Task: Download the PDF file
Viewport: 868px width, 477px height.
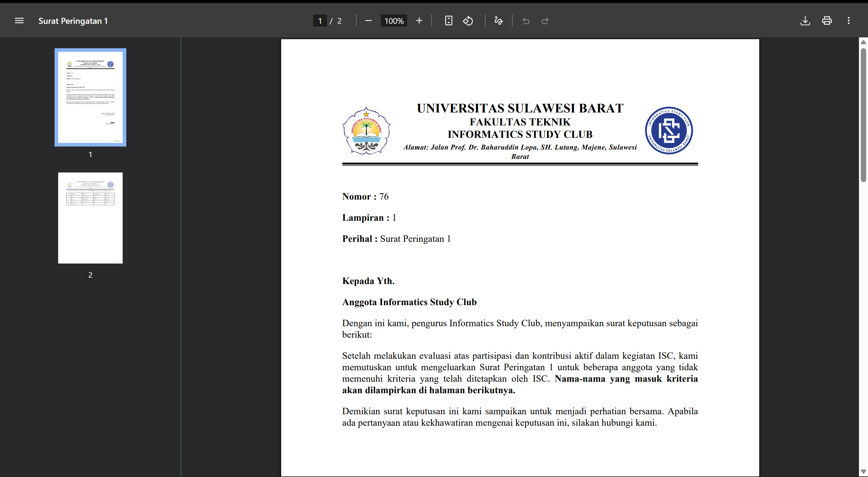Action: point(805,21)
